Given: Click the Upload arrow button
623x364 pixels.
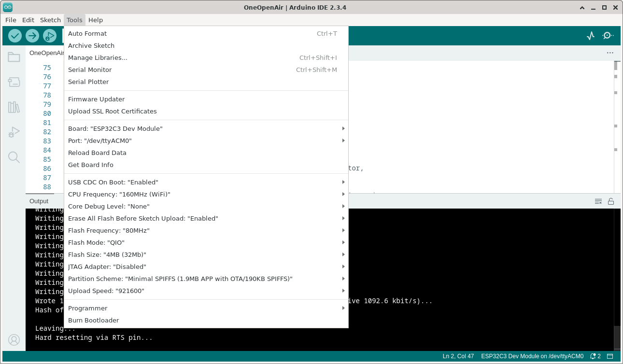Looking at the screenshot, I should pyautogui.click(x=32, y=36).
